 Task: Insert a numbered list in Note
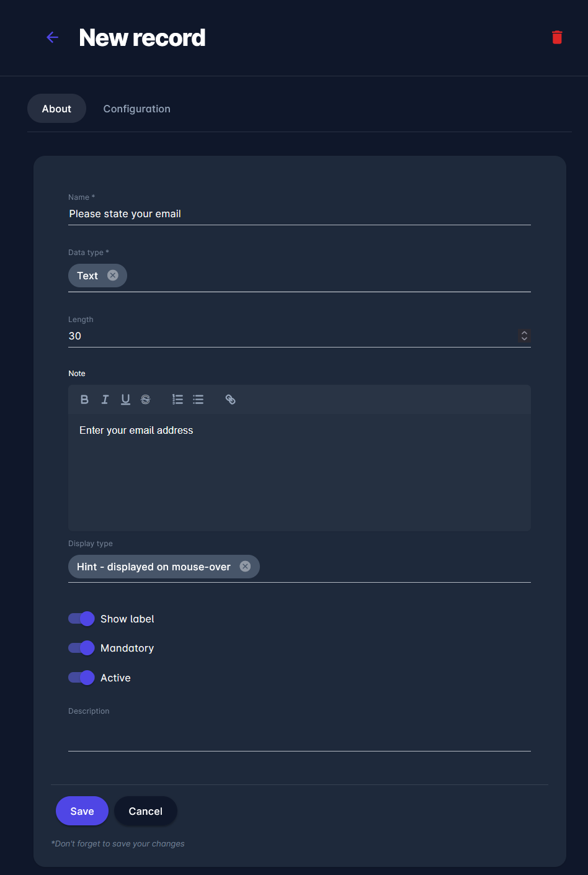(177, 400)
